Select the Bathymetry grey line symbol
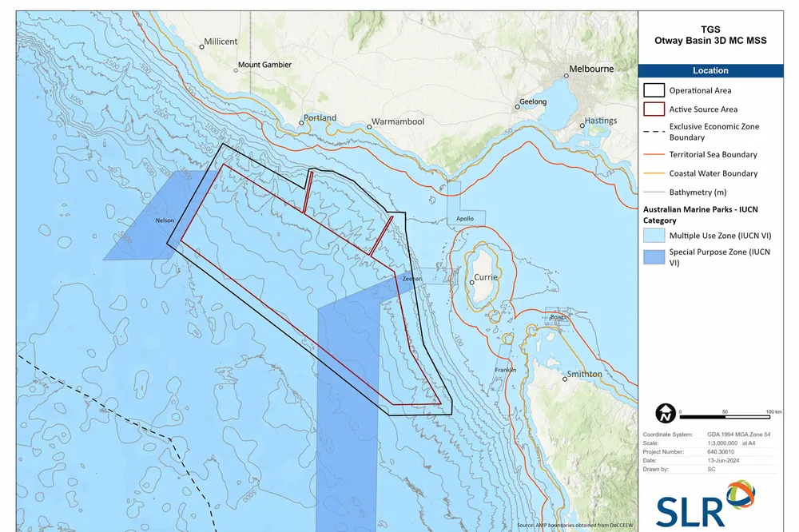This screenshot has height=532, width=799. tap(654, 192)
